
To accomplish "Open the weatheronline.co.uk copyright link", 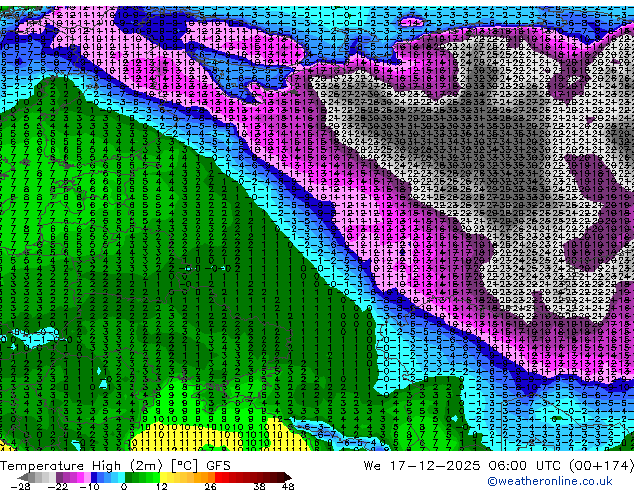I will tap(550, 481).
